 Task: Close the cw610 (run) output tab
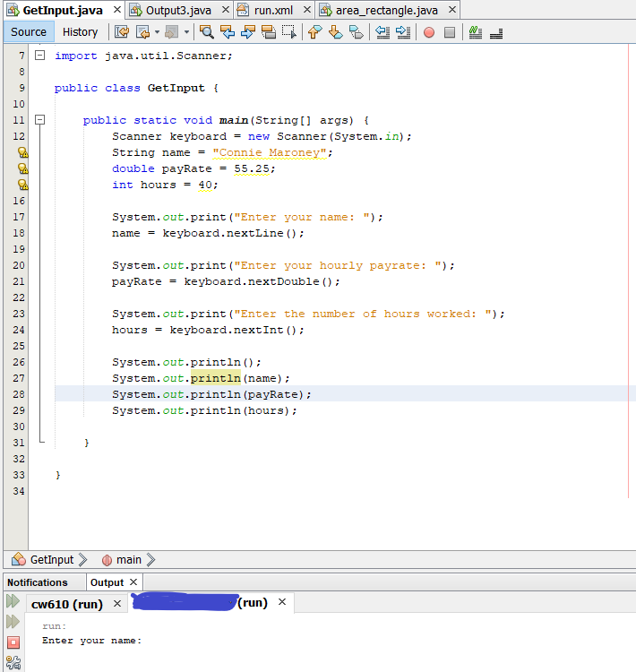[x=117, y=604]
